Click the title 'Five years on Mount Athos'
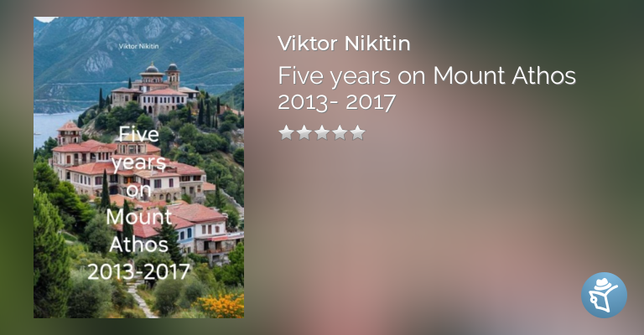644x335 pixels. pos(427,75)
